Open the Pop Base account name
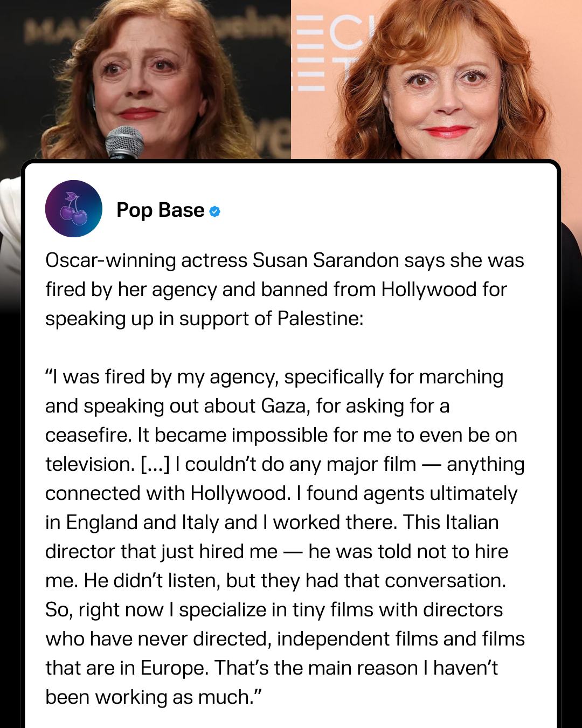Screen dimensions: 582x728 point(160,210)
